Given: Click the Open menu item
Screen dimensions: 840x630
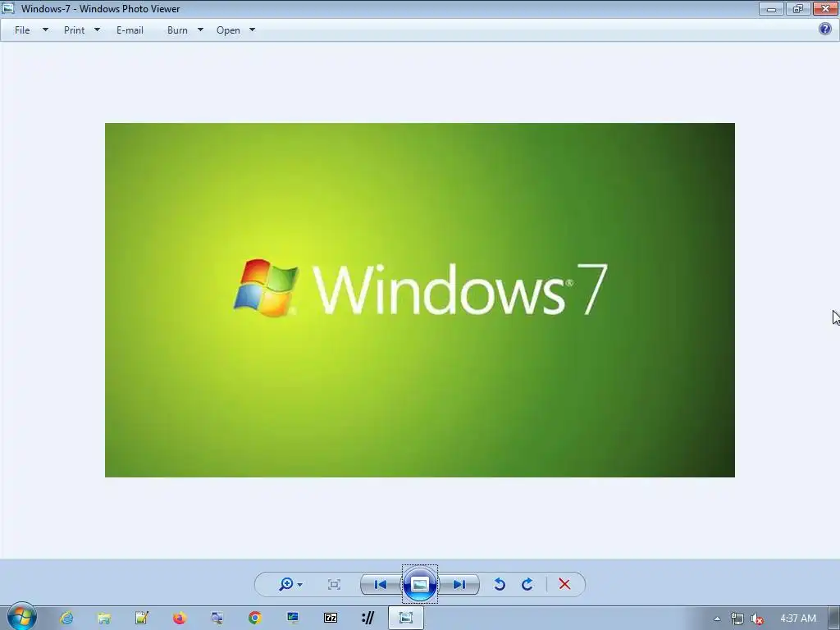Looking at the screenshot, I should click(x=228, y=30).
